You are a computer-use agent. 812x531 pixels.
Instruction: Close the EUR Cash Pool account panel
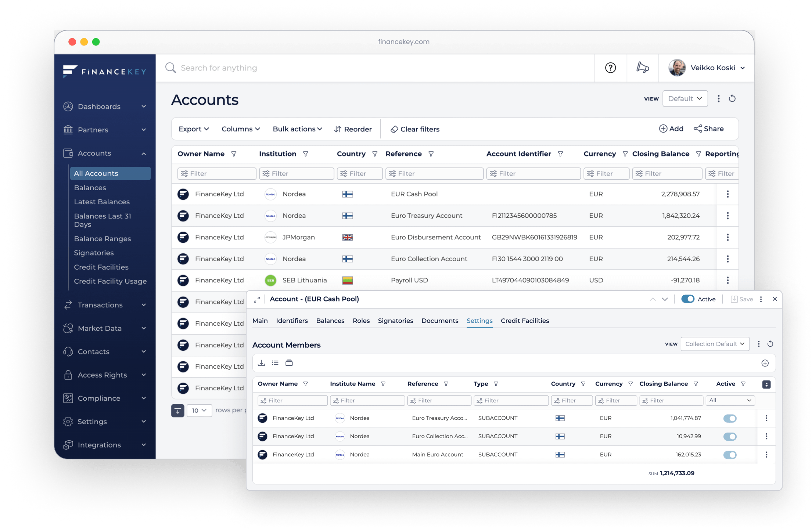click(x=775, y=299)
